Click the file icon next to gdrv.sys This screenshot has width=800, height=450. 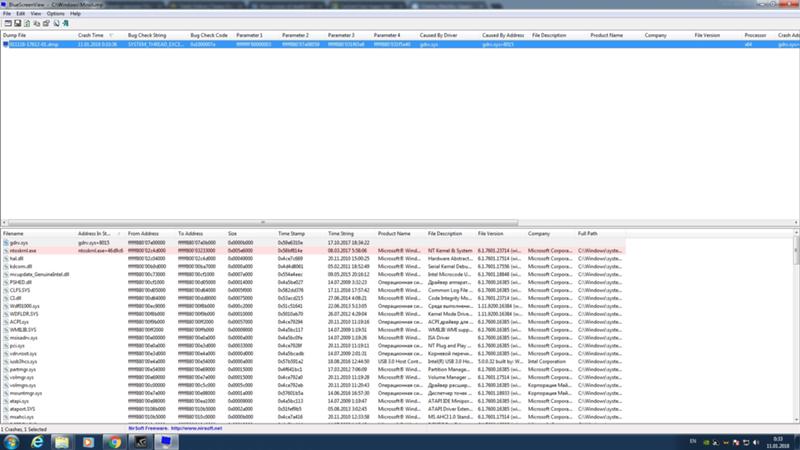[6, 243]
